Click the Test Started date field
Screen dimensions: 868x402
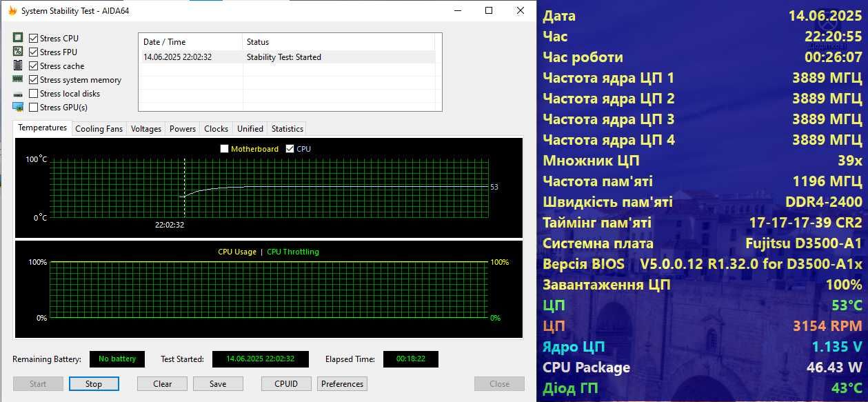261,359
